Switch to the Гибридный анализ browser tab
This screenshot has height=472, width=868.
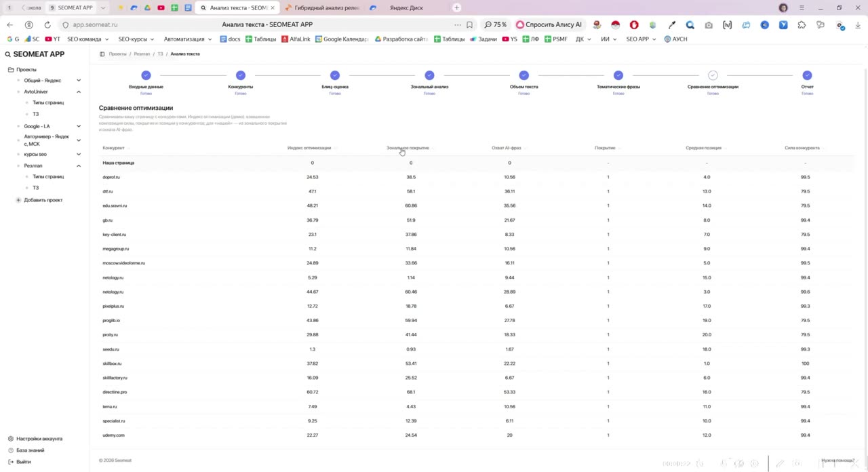[x=322, y=7]
